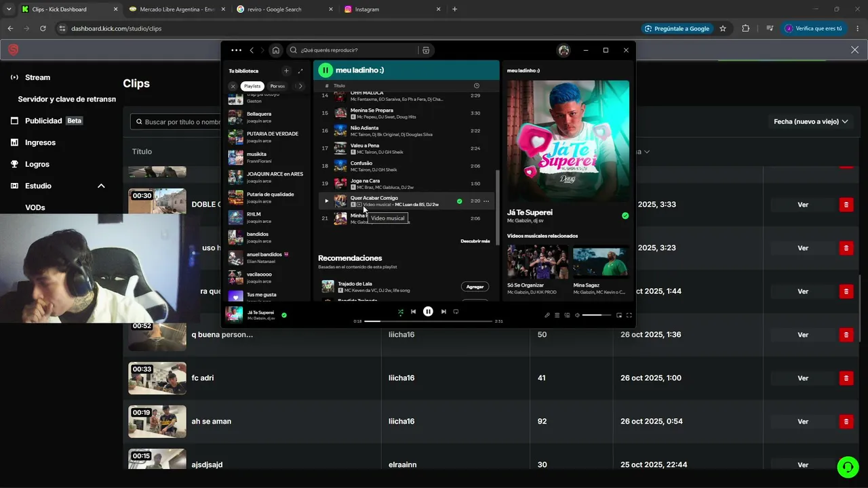The width and height of the screenshot is (868, 488).
Task: Adjust the Spotify volume slider
Action: pyautogui.click(x=597, y=315)
